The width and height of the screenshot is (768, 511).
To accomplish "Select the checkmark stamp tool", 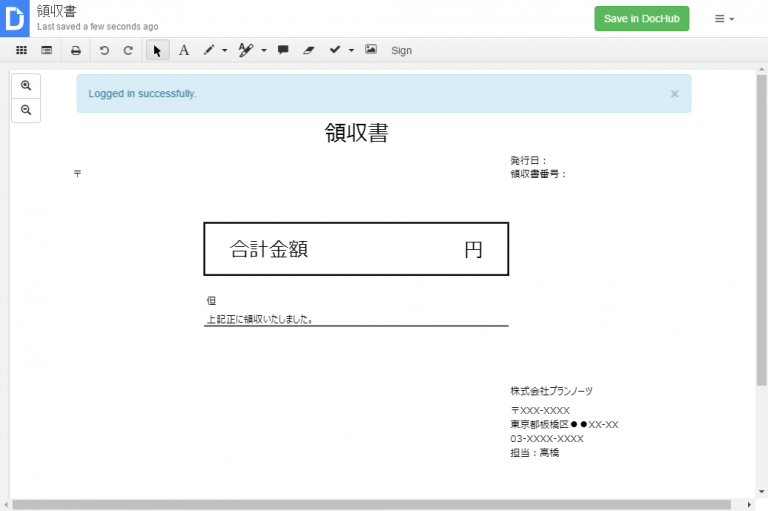I will tap(335, 49).
